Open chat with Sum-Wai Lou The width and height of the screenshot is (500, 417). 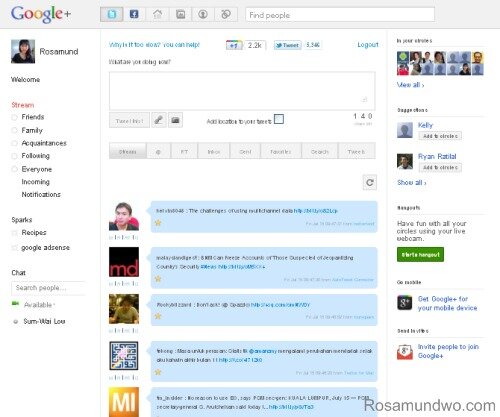[x=44, y=322]
